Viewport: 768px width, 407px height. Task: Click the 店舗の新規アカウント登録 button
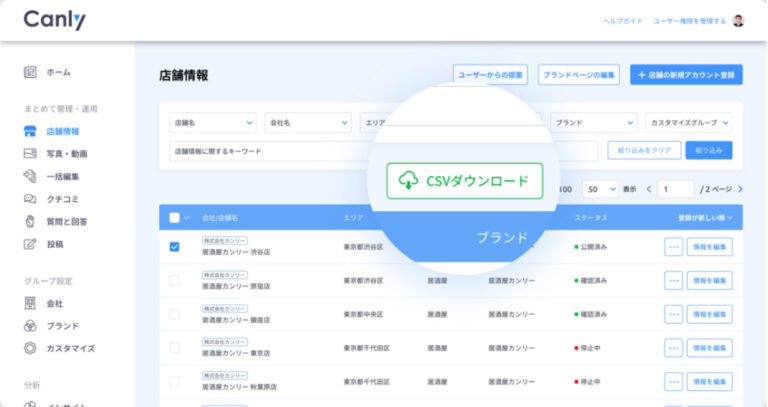tap(686, 75)
